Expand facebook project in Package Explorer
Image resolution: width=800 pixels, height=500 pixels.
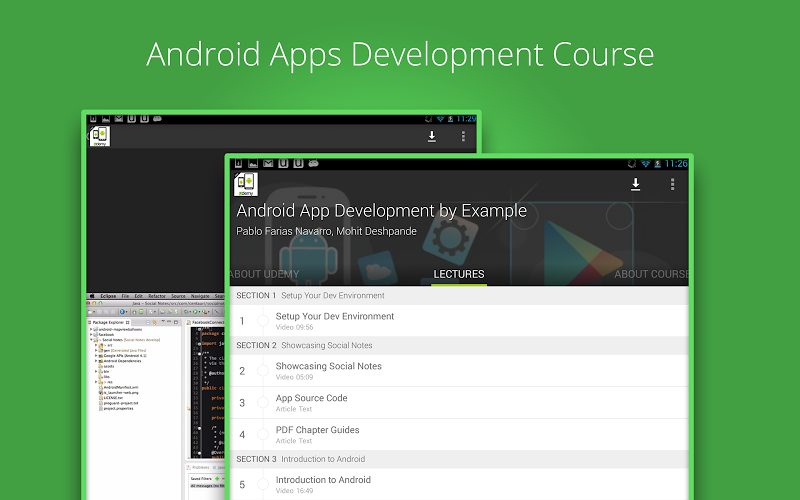click(91, 335)
